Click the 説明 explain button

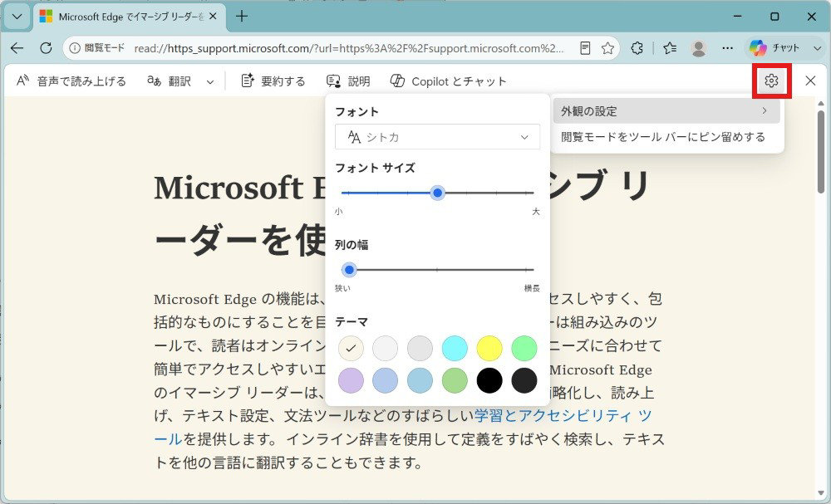348,81
